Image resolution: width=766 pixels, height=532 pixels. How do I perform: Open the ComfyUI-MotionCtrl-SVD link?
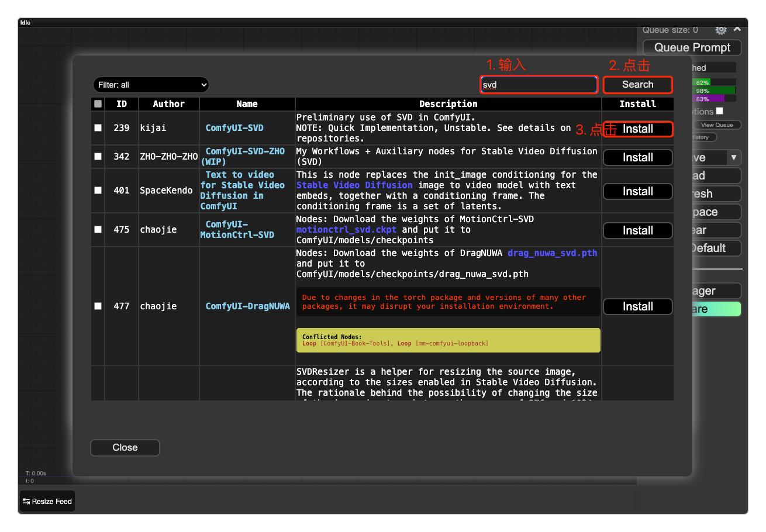tap(237, 229)
